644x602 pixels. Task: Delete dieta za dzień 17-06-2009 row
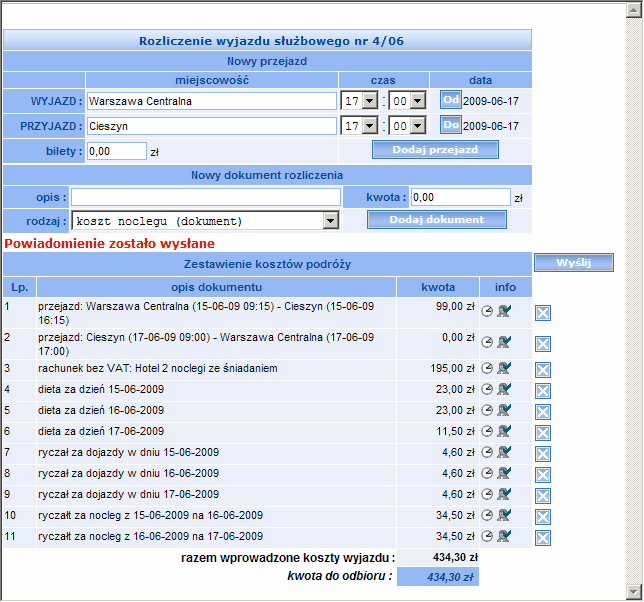[x=543, y=433]
